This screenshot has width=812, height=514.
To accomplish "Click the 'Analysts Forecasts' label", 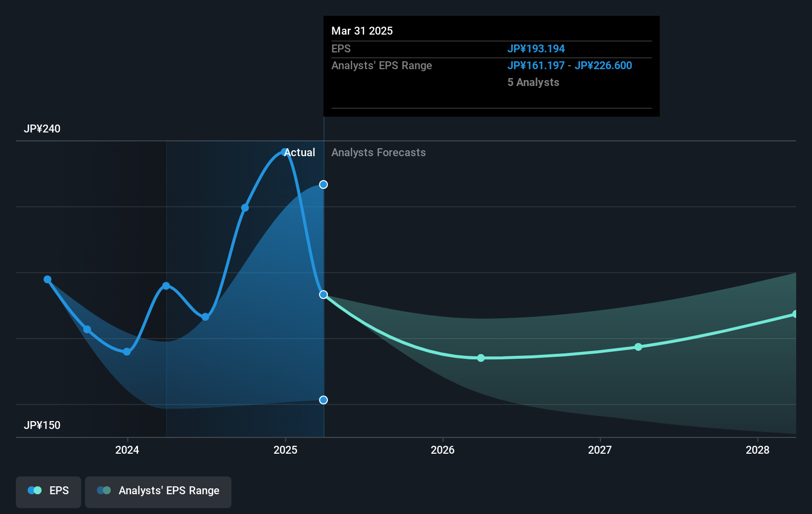I will (x=378, y=152).
